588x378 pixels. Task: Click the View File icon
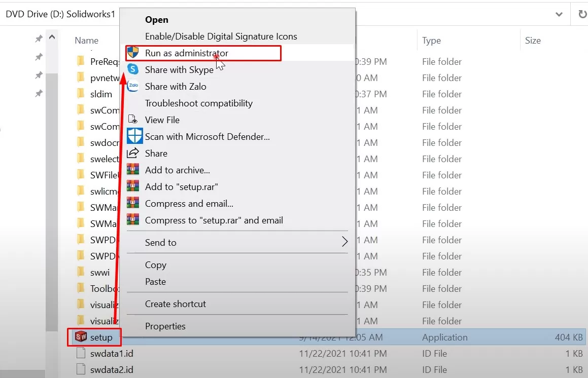click(133, 120)
